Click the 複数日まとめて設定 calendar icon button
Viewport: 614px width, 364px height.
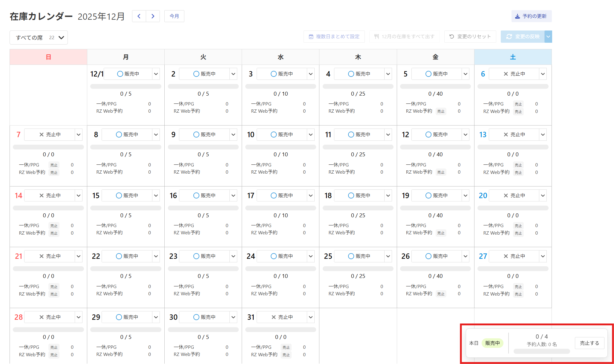tap(334, 36)
